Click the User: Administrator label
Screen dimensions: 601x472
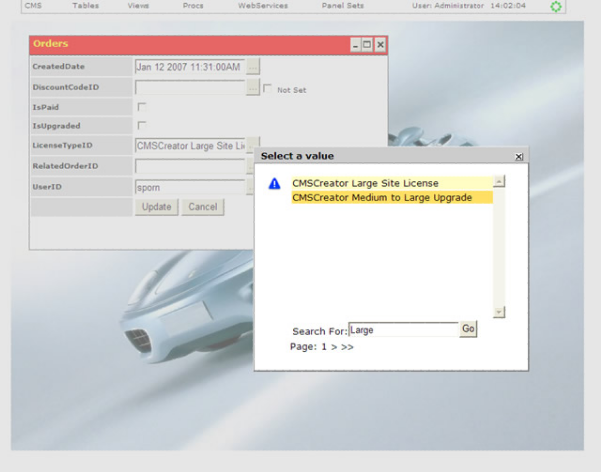(x=448, y=6)
